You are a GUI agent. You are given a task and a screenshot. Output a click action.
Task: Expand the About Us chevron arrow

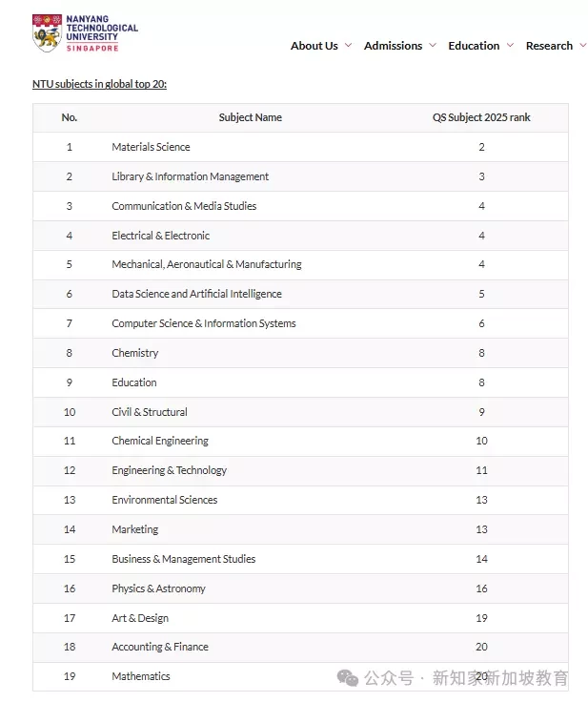(348, 45)
